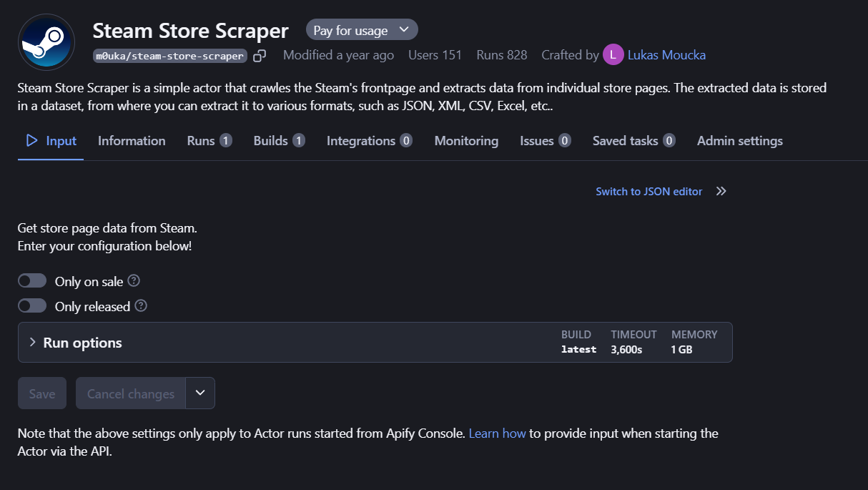The height and width of the screenshot is (490, 868).
Task: Open Lukas Moucka's profile avatar
Action: (x=613, y=54)
